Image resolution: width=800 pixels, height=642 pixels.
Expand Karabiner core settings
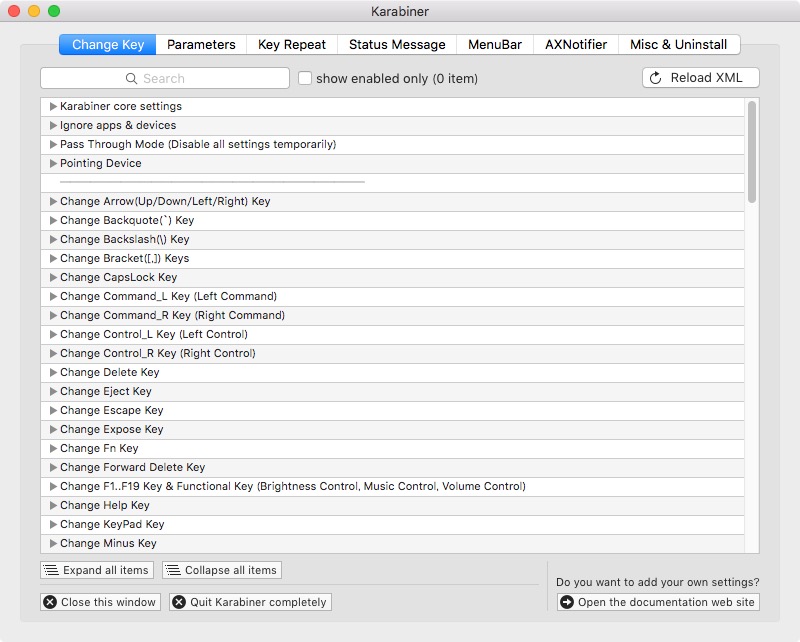(53, 107)
